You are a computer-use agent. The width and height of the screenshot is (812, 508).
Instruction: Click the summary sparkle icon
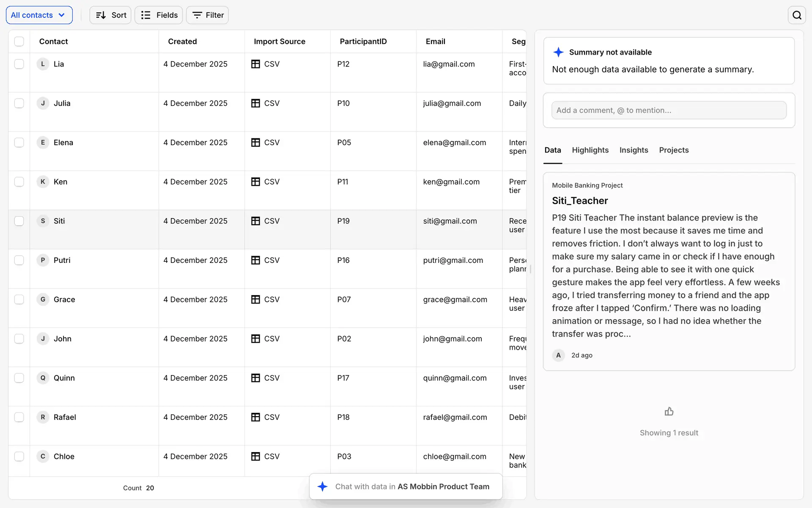(x=558, y=52)
